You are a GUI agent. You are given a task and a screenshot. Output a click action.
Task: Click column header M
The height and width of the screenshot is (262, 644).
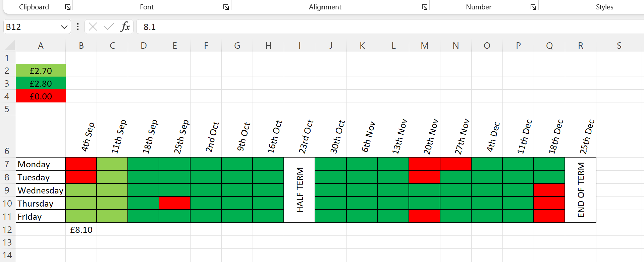coord(424,45)
